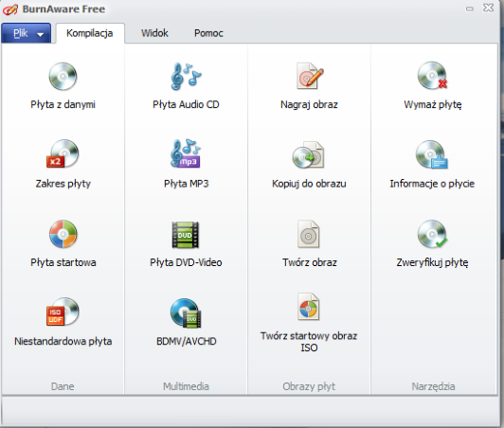Viewport: 504px width, 428px height.
Task: Open the Płyta MP3 icon
Action: pyautogui.click(x=186, y=153)
